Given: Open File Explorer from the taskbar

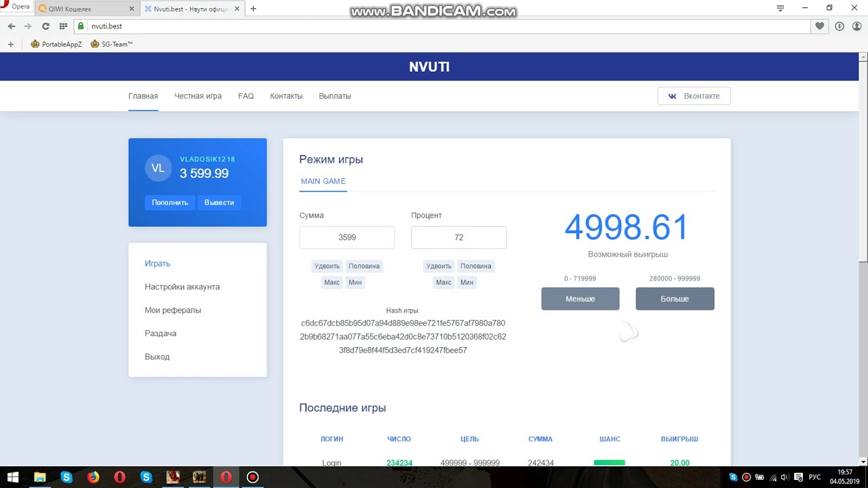Looking at the screenshot, I should click(39, 477).
